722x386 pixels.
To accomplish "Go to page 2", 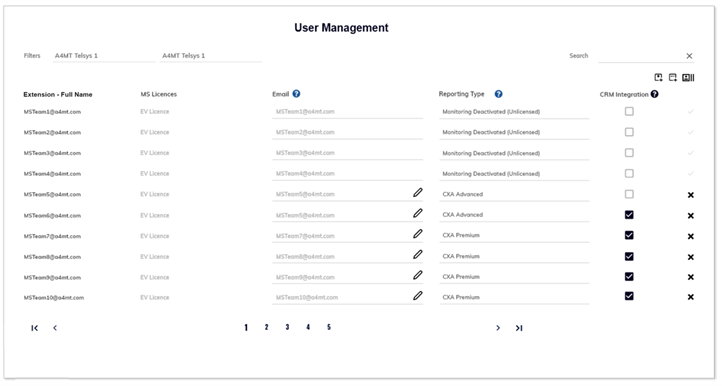I will pos(266,327).
